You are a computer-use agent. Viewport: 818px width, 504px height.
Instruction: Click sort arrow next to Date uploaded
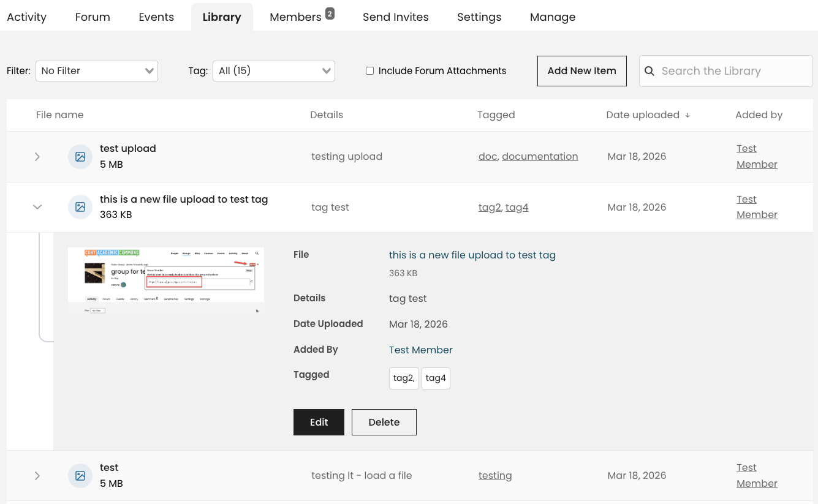tap(687, 115)
